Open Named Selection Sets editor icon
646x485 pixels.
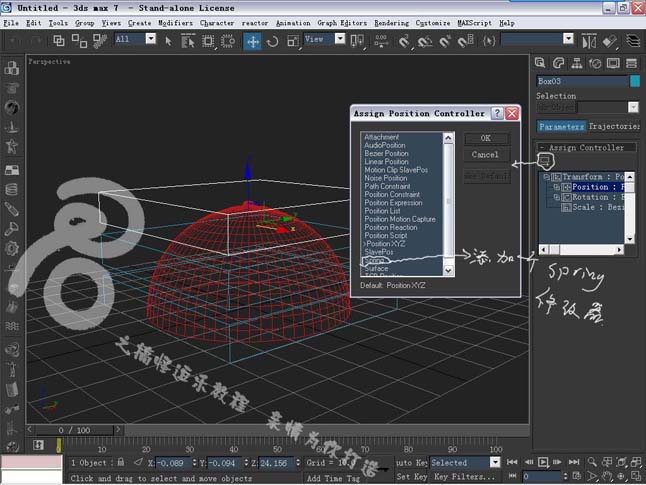pyautogui.click(x=489, y=41)
